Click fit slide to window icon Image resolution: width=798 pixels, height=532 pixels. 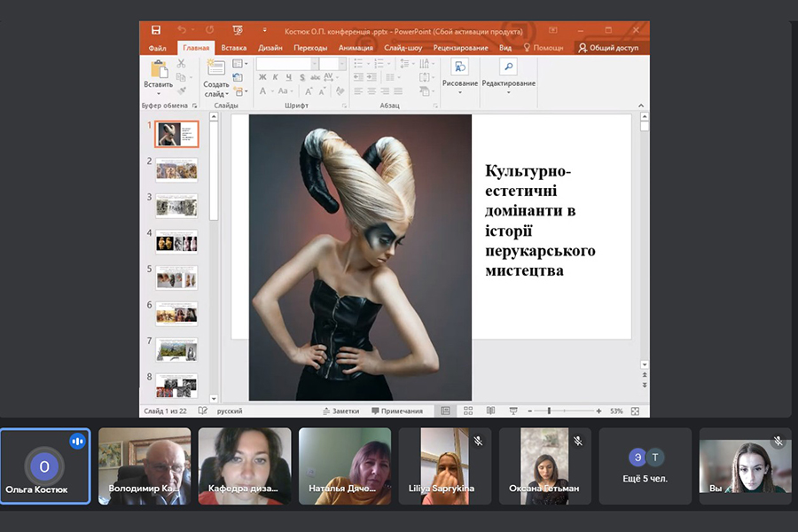coord(636,411)
